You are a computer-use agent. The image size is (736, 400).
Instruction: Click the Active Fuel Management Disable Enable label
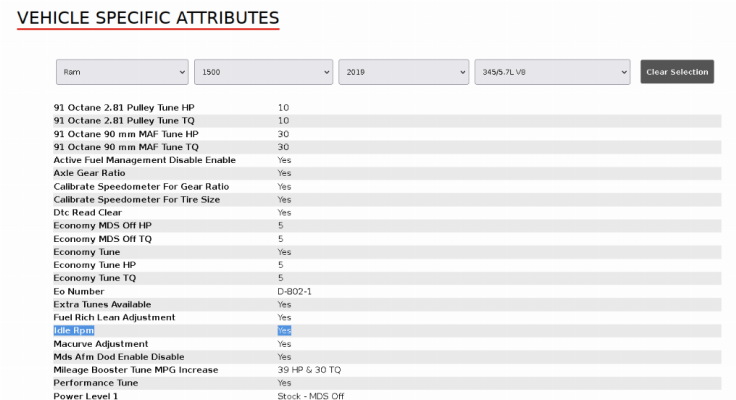[145, 160]
